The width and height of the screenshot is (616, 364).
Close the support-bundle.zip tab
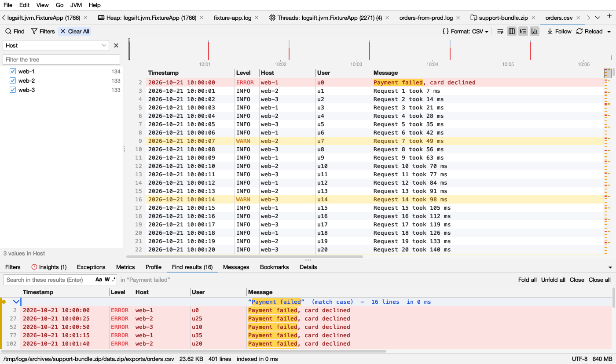click(533, 18)
